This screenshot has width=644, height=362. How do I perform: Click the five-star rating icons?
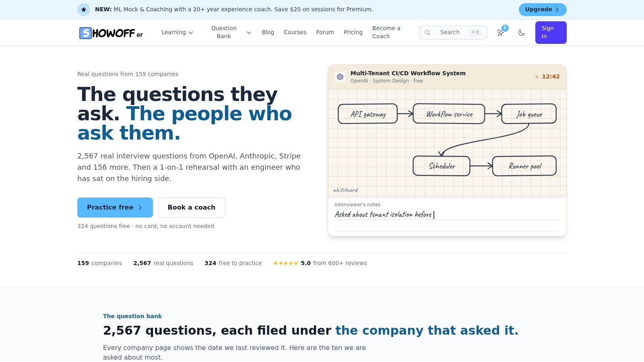286,263
